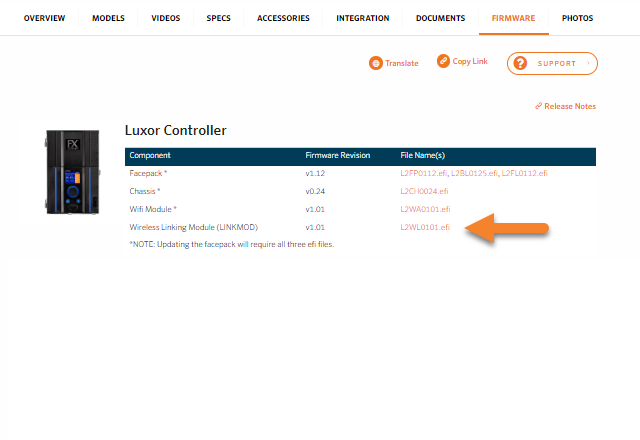Switch to the Models tab
Image resolution: width=640 pixels, height=440 pixels.
coord(108,18)
